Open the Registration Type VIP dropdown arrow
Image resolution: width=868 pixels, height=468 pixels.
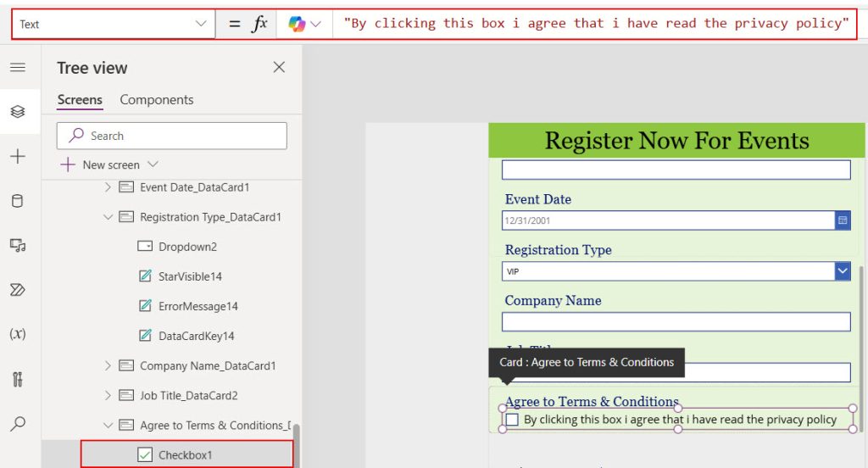tap(843, 271)
